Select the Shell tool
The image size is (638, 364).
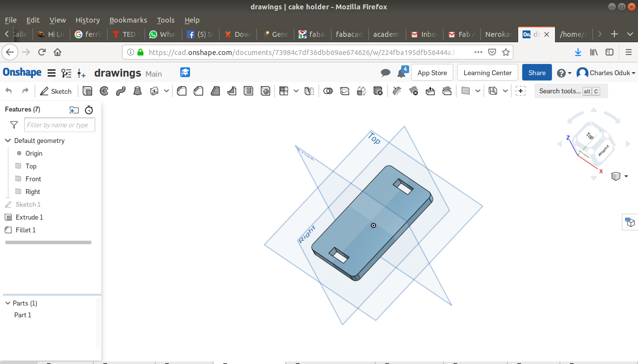click(x=249, y=91)
